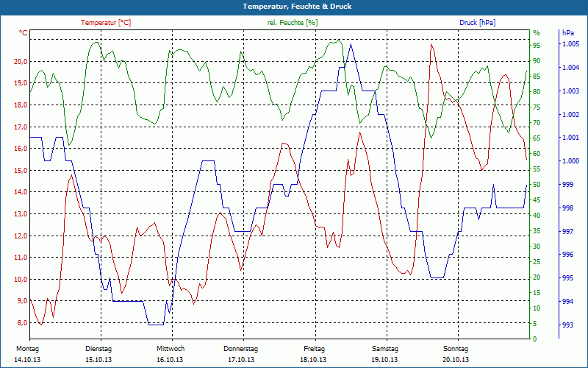Click the "40" humidity axis value

tap(537, 215)
